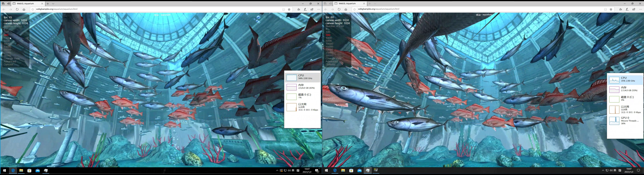Share this page from the right browser
The height and width of the screenshot is (175, 644).
634,10
